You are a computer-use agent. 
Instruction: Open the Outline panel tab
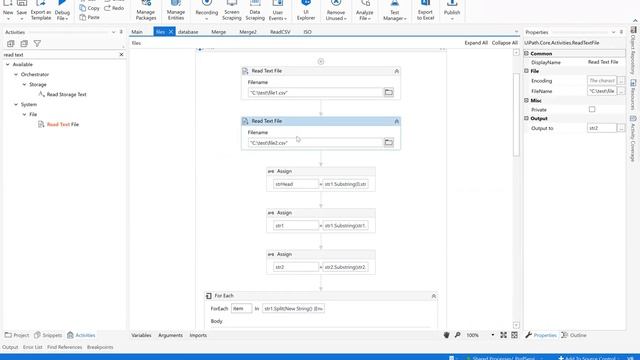574,335
